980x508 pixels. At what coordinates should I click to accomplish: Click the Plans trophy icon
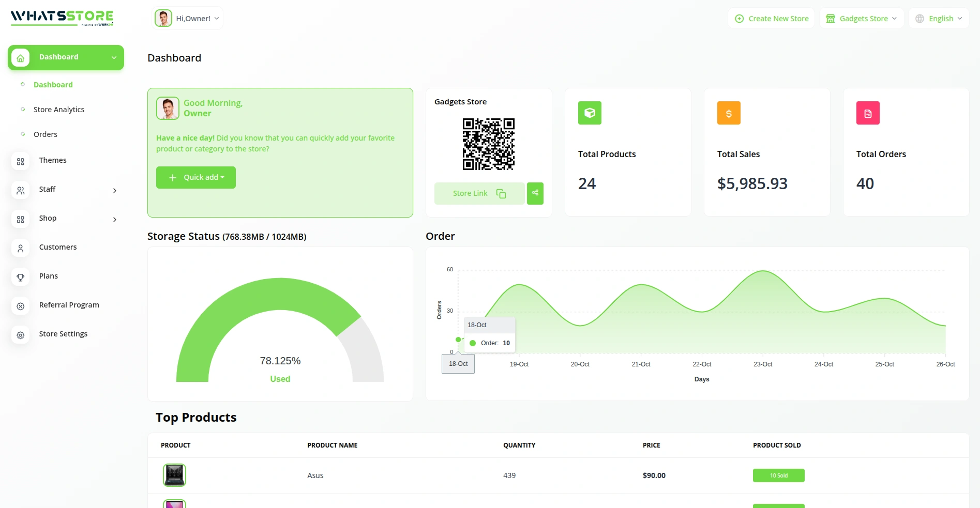tap(21, 277)
